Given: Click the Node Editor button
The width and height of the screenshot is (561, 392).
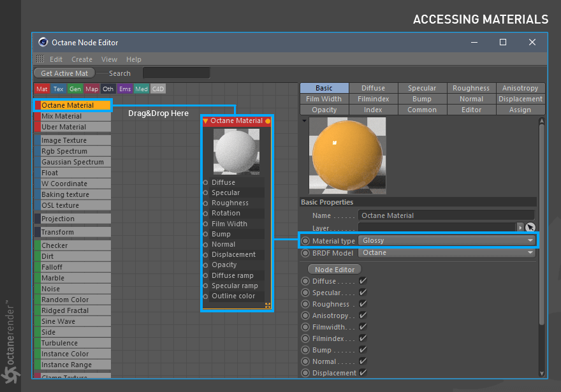Looking at the screenshot, I should [x=335, y=270].
